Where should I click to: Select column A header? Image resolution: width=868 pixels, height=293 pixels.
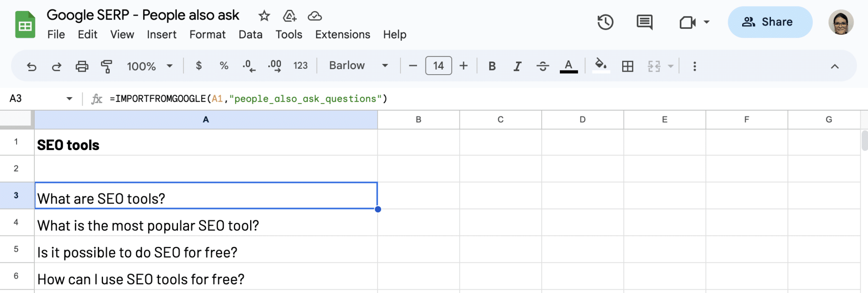[206, 120]
